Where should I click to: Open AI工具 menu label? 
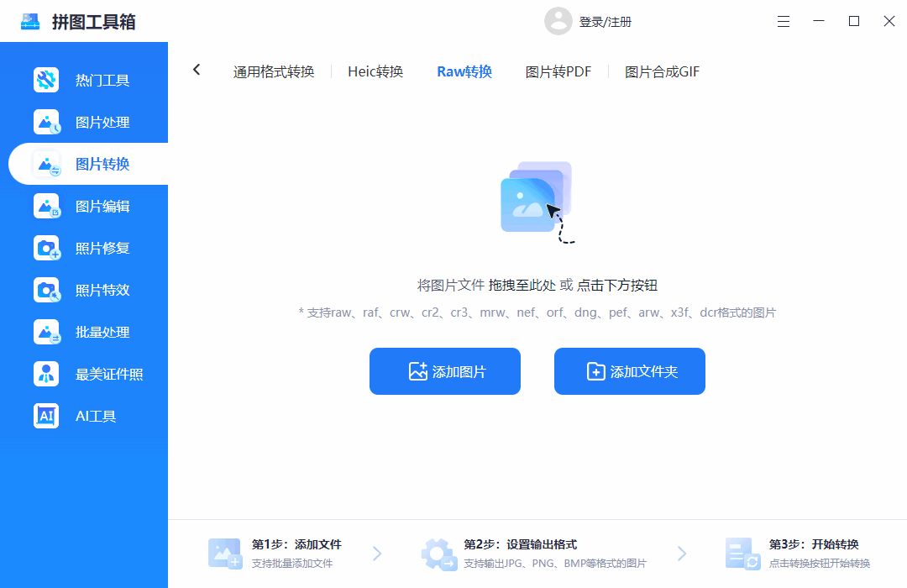pos(96,416)
